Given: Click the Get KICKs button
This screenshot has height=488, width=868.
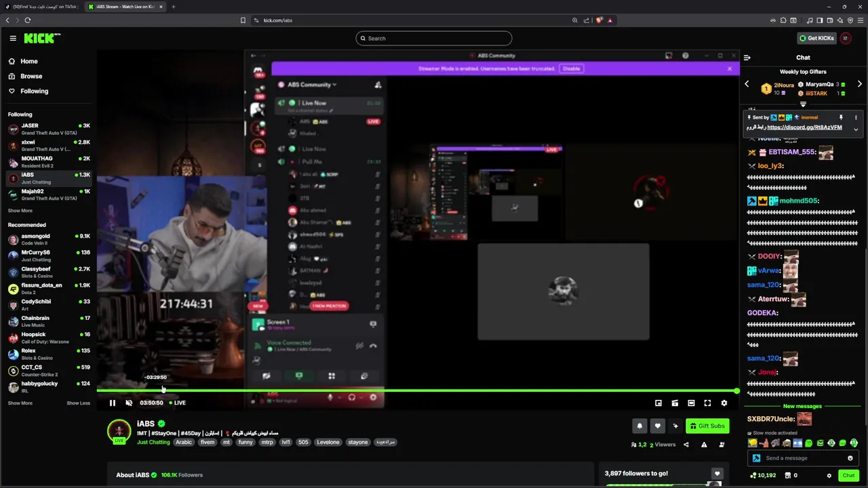Looking at the screenshot, I should [816, 39].
